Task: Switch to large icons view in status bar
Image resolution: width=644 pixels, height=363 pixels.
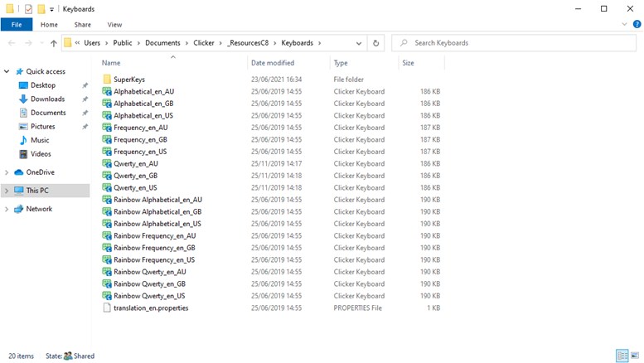Action: point(636,356)
